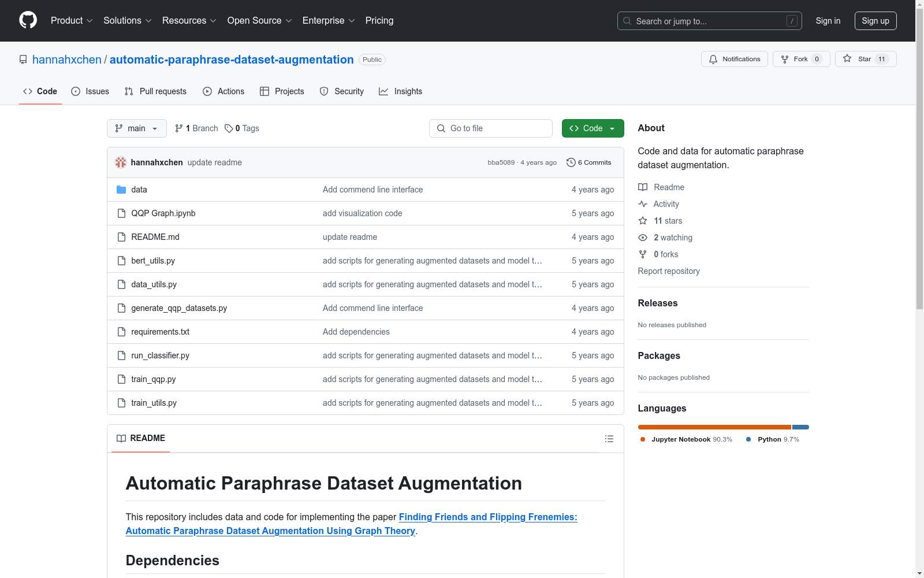Click the file icon for generate_qqp_datasets.py
This screenshot has width=924, height=578.
[x=121, y=308]
